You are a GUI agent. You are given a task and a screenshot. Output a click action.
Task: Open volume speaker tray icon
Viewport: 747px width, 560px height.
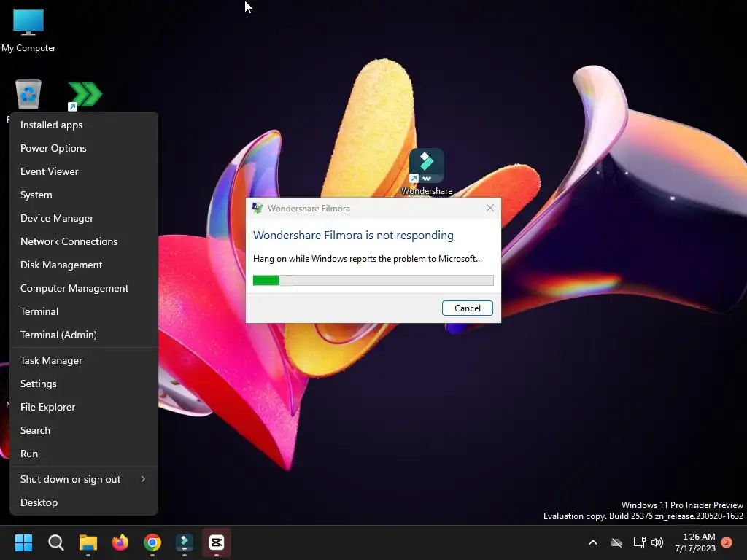pyautogui.click(x=657, y=542)
